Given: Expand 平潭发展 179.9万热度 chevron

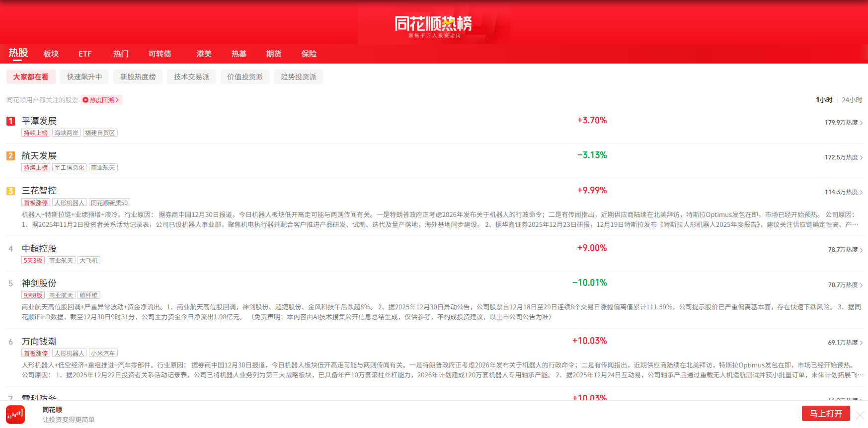Looking at the screenshot, I should coord(861,123).
